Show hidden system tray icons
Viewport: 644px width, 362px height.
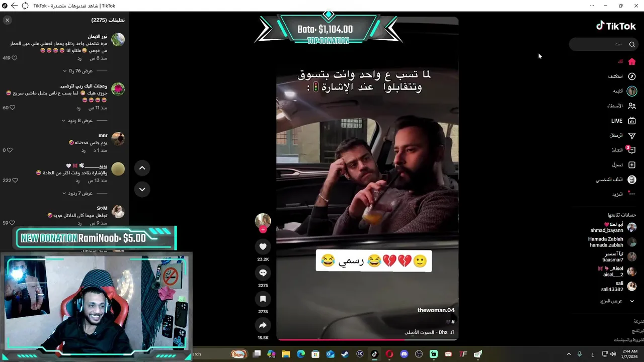tap(569, 354)
